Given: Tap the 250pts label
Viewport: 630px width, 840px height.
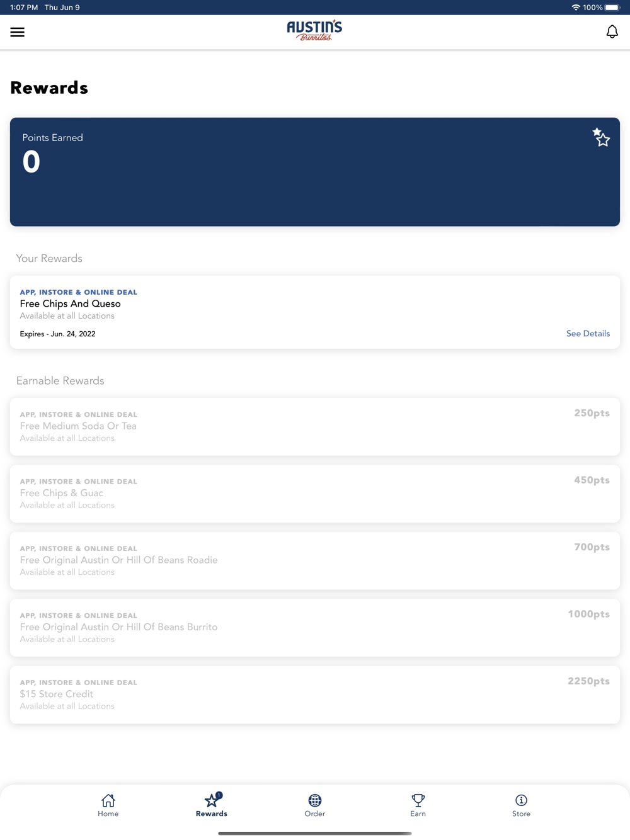Looking at the screenshot, I should 592,413.
